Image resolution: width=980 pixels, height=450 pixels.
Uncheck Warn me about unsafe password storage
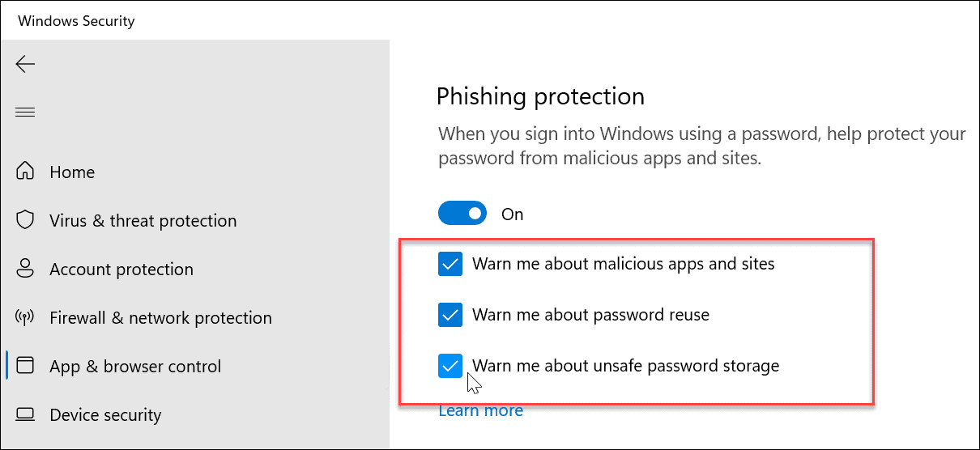click(x=450, y=366)
